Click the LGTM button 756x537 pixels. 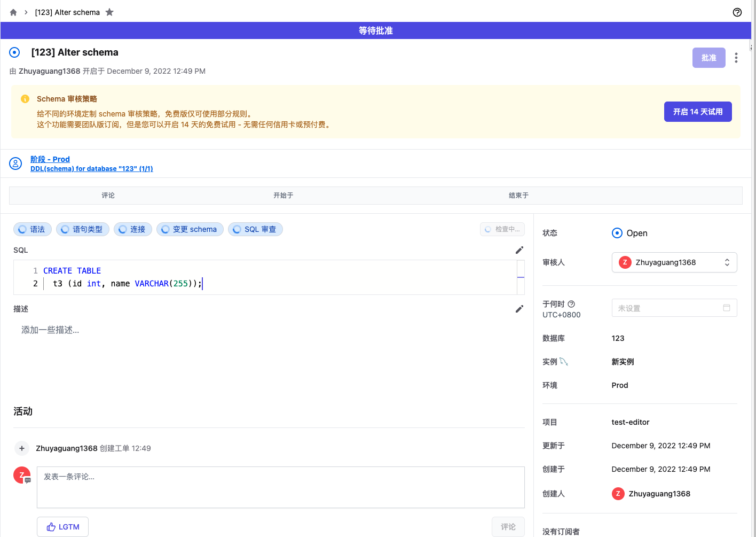pos(62,527)
